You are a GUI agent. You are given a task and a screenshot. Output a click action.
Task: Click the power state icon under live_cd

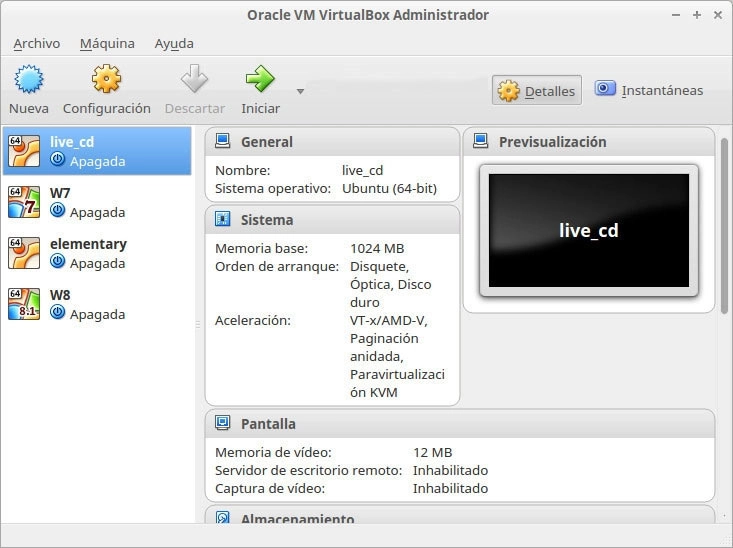click(x=57, y=159)
